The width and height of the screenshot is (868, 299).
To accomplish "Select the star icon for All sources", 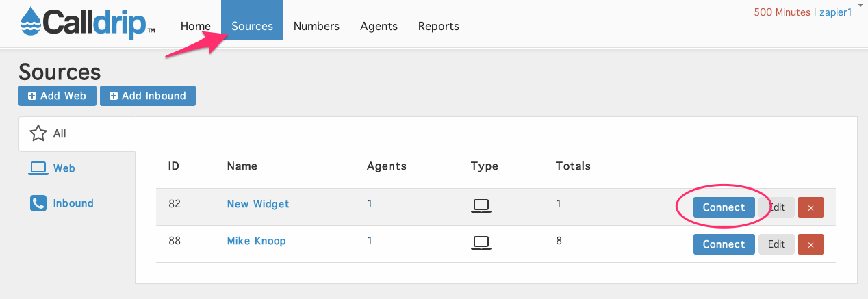I will 38,133.
